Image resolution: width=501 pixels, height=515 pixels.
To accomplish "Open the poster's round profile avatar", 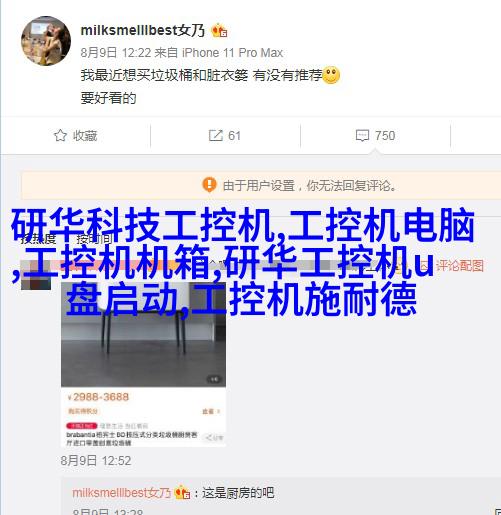I will (x=46, y=41).
